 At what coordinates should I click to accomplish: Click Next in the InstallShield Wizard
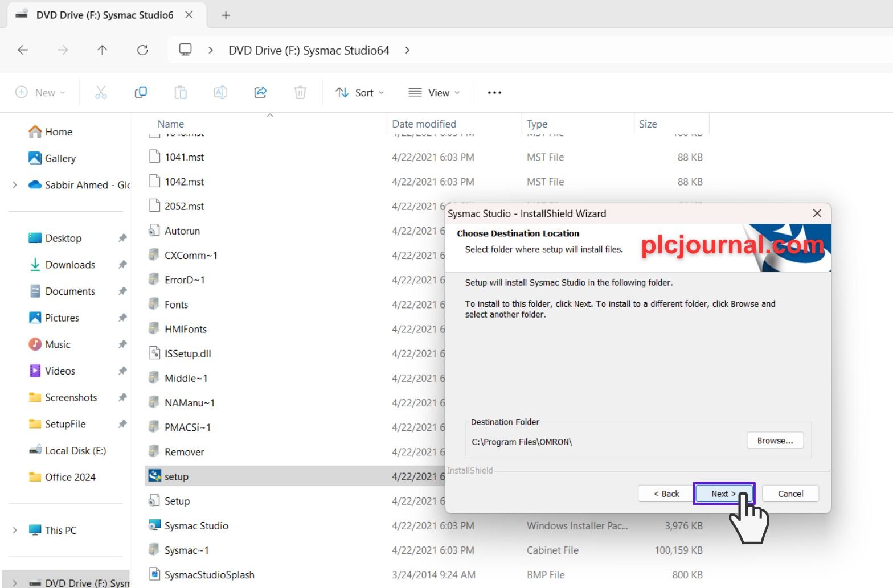tap(724, 494)
